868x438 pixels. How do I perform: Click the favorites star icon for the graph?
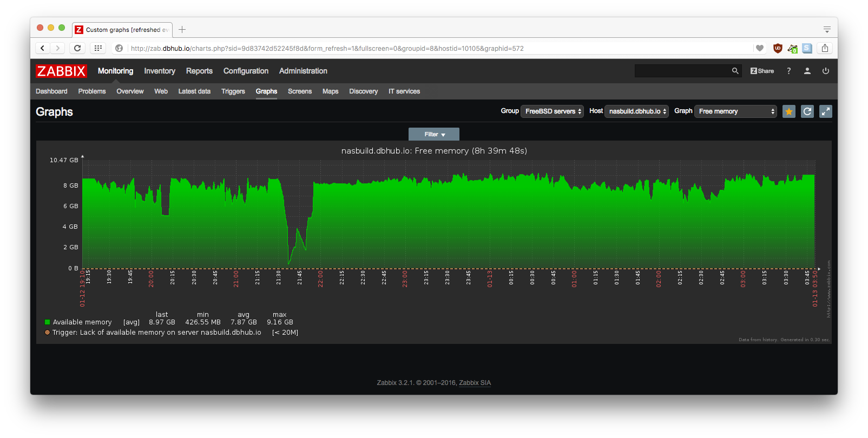(x=789, y=111)
